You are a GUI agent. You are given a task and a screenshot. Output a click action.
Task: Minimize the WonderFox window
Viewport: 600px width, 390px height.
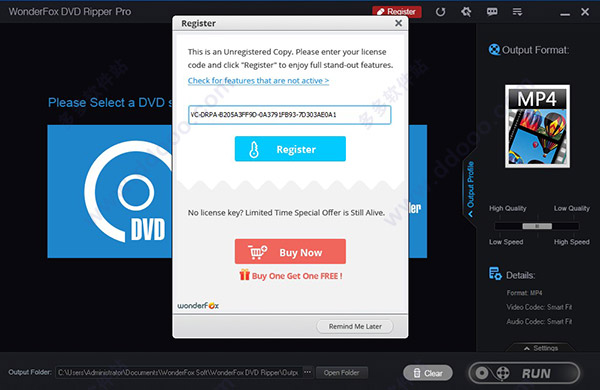(565, 13)
